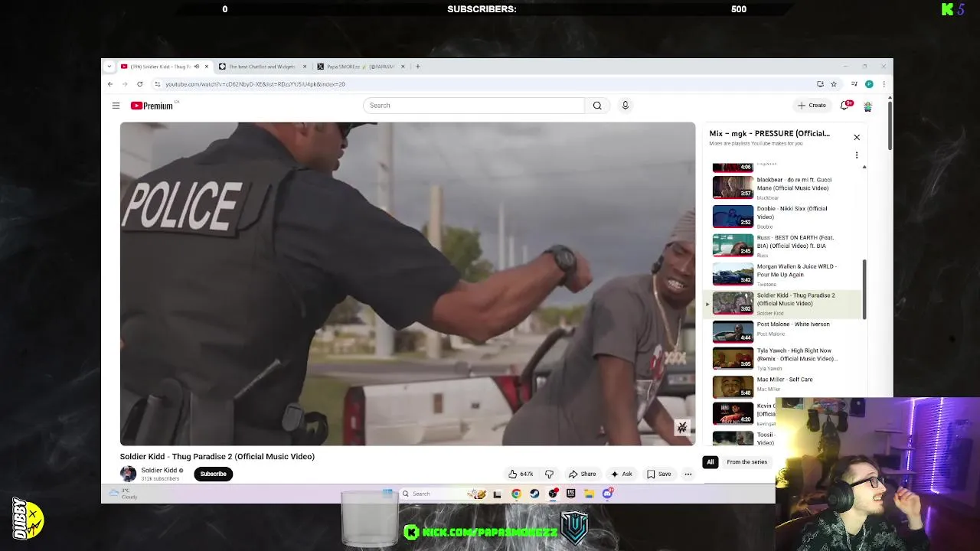Image resolution: width=980 pixels, height=551 pixels.
Task: Select the 'All' filter chip
Action: (710, 462)
